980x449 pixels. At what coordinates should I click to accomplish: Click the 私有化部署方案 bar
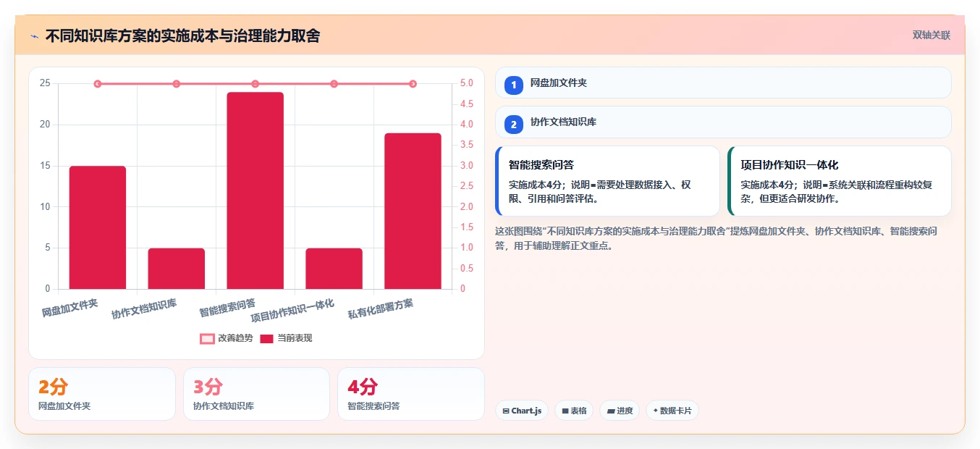413,211
